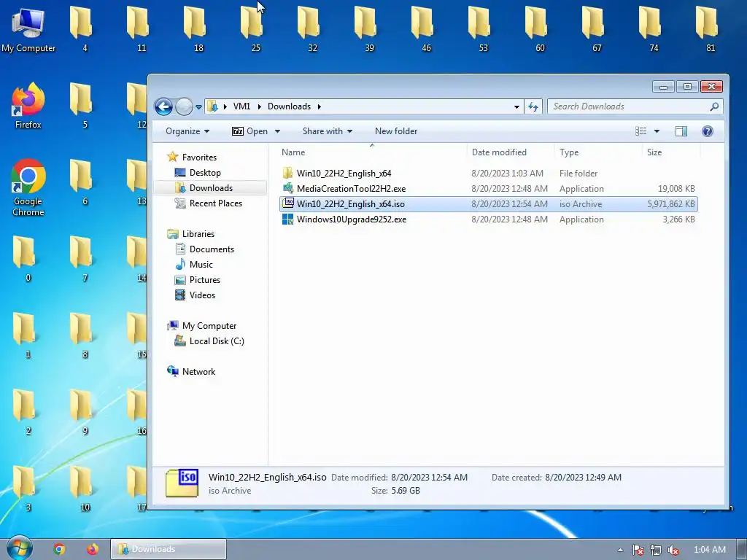The height and width of the screenshot is (560, 747).
Task: Launch Chrome from the taskbar
Action: click(59, 549)
